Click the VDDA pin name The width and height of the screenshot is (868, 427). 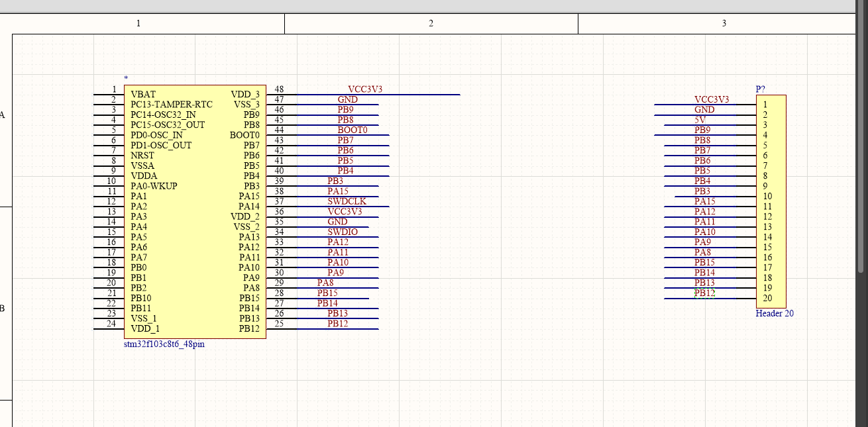144,176
